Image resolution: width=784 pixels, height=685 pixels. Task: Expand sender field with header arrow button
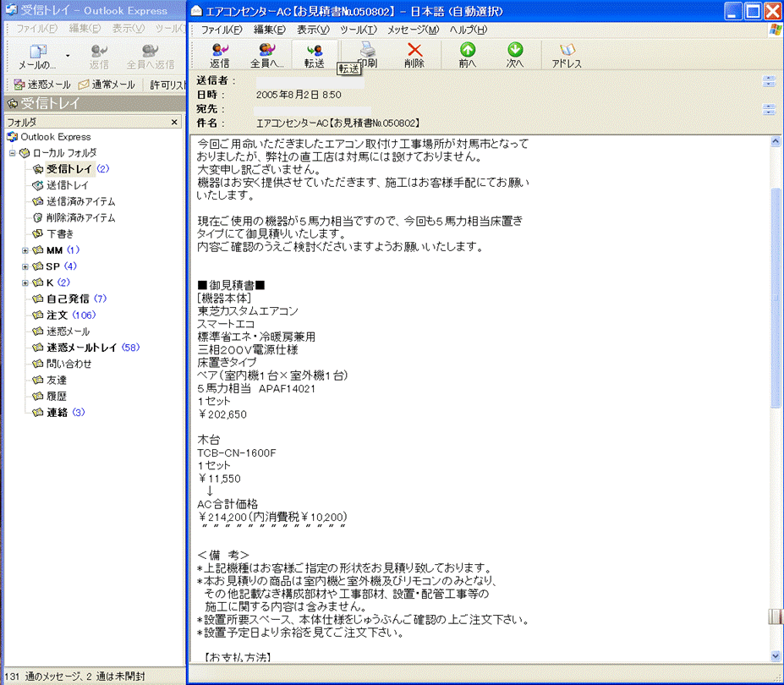coord(769,81)
